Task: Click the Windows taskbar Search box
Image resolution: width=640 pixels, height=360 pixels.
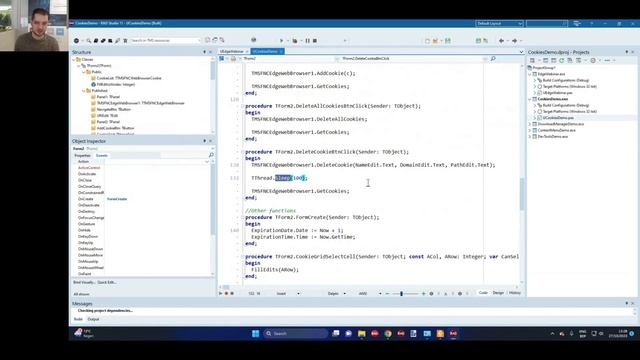Action: click(296, 333)
